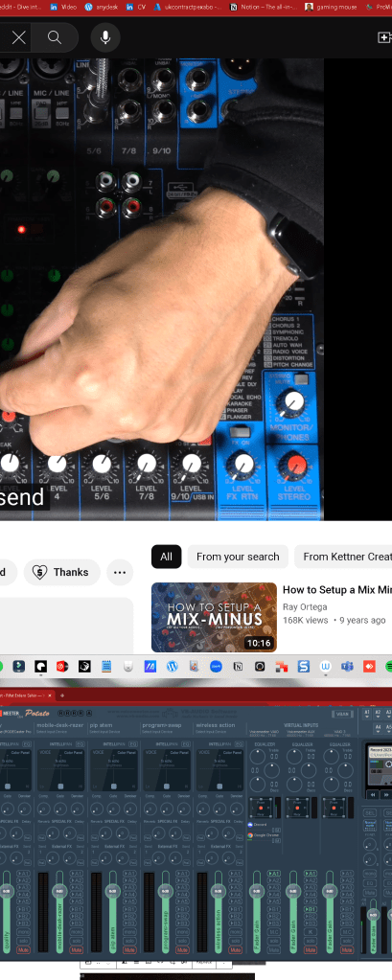Start voice search with the microphone icon

105,37
